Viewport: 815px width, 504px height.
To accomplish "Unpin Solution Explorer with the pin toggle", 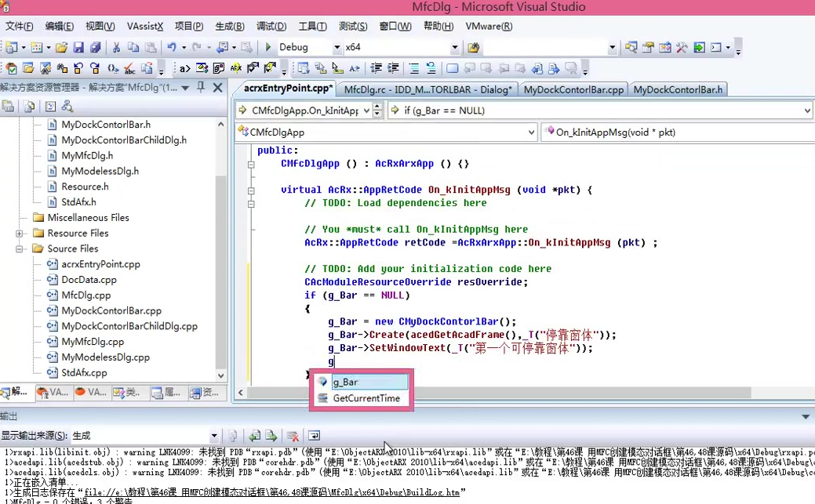I will pos(202,88).
